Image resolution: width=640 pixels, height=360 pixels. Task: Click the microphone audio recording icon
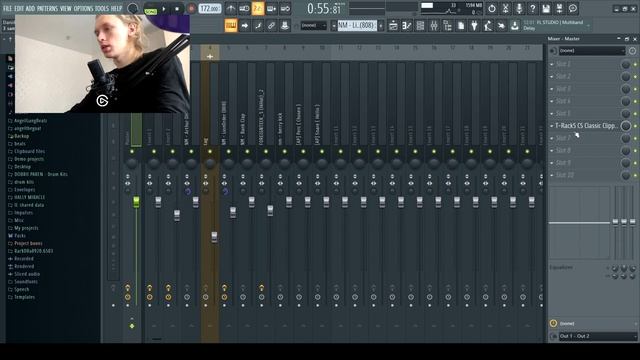click(519, 8)
